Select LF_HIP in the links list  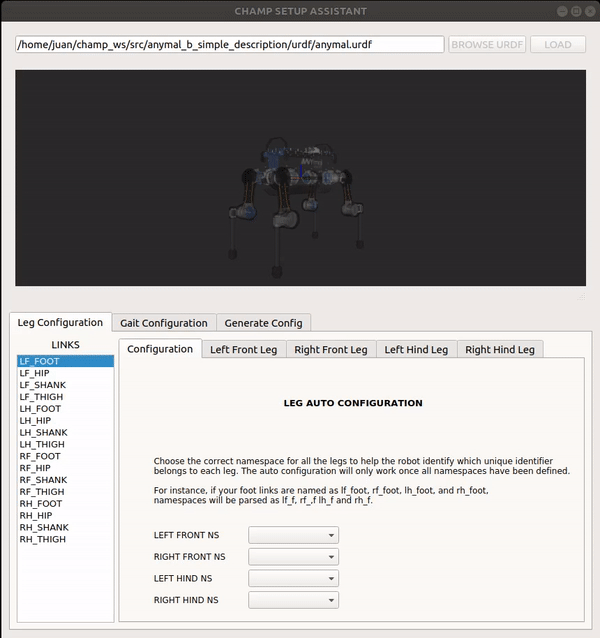[x=65, y=373]
